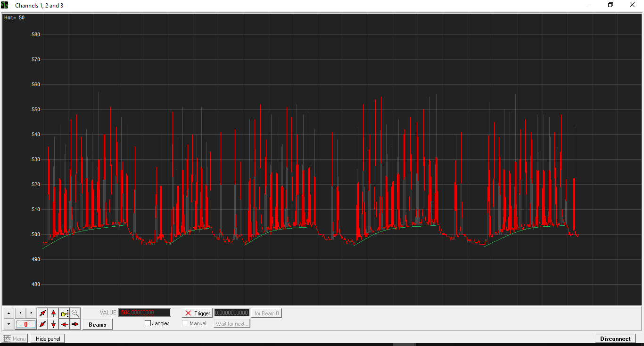Image resolution: width=644 pixels, height=346 pixels.
Task: Click the magnifier zoom-out icon
Action: click(75, 313)
